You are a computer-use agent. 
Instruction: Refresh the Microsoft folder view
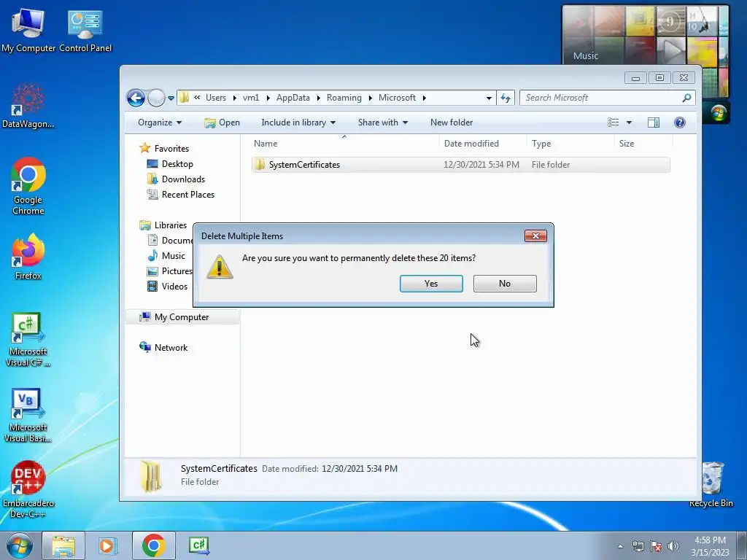pyautogui.click(x=506, y=98)
